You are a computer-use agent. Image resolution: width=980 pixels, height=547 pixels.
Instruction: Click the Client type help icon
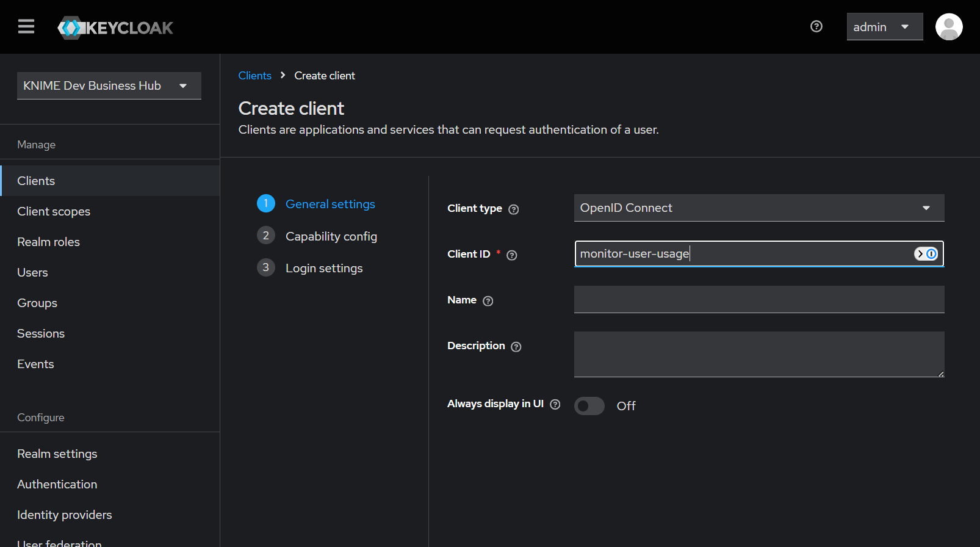(513, 209)
